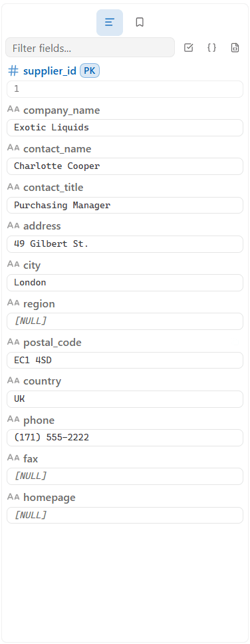Viewport: 250px width, 644px height.
Task: Toggle the checkbox icon beside filter
Action: 188,48
